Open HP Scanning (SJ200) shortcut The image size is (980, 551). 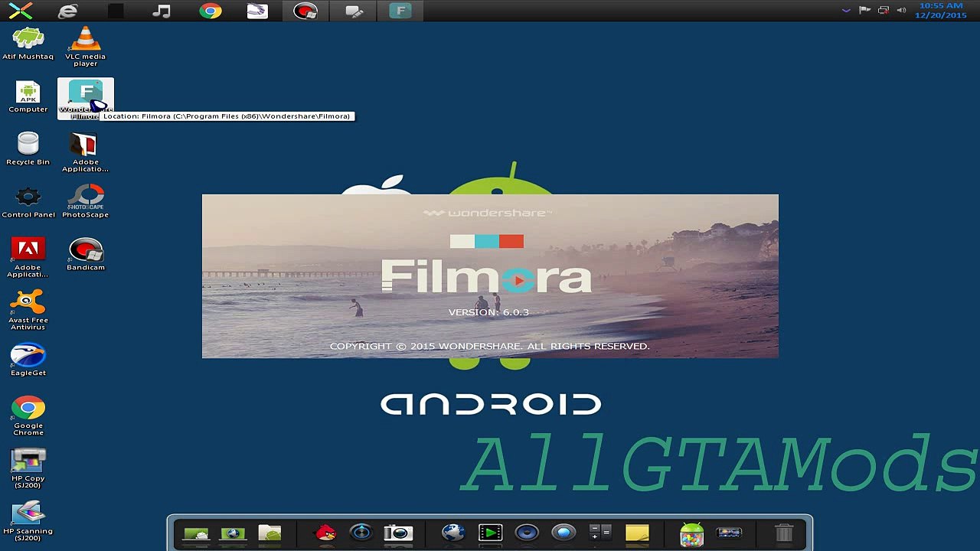point(28,521)
